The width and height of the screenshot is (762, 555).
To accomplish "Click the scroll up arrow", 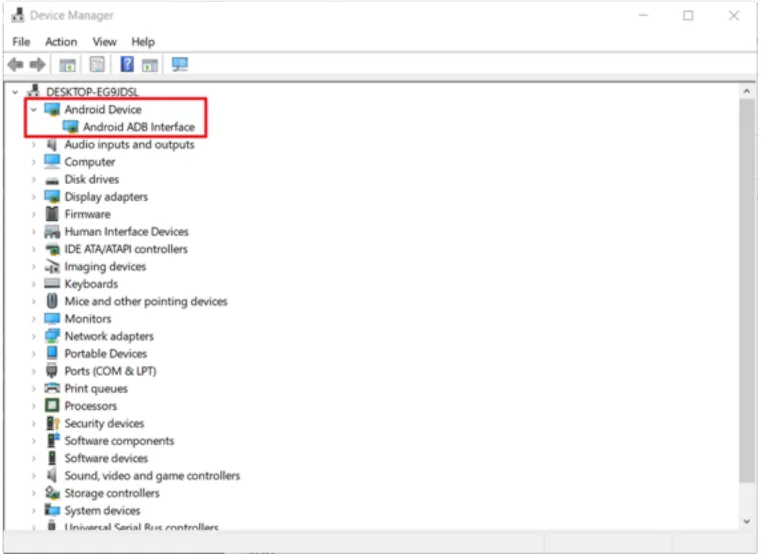I will click(746, 91).
